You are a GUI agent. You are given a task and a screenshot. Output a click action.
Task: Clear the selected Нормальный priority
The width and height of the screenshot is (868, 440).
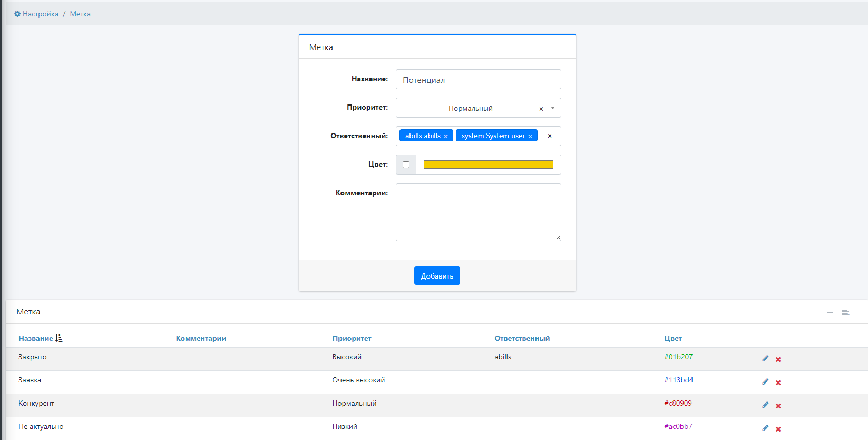pyautogui.click(x=541, y=109)
